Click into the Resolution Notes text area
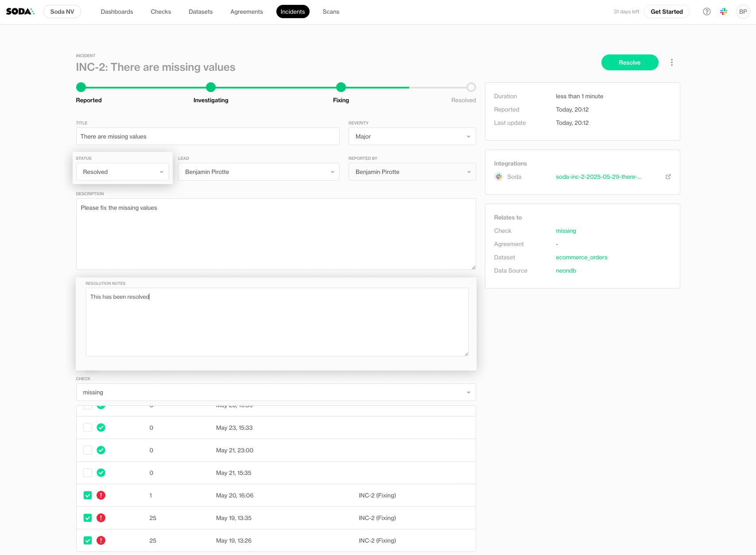Screen dimensions: 756x555 click(x=277, y=322)
